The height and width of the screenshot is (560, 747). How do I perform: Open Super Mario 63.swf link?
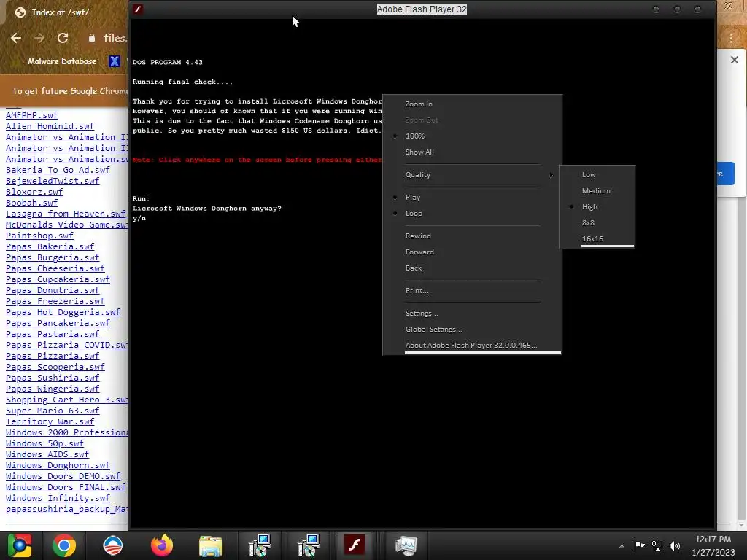click(x=53, y=411)
